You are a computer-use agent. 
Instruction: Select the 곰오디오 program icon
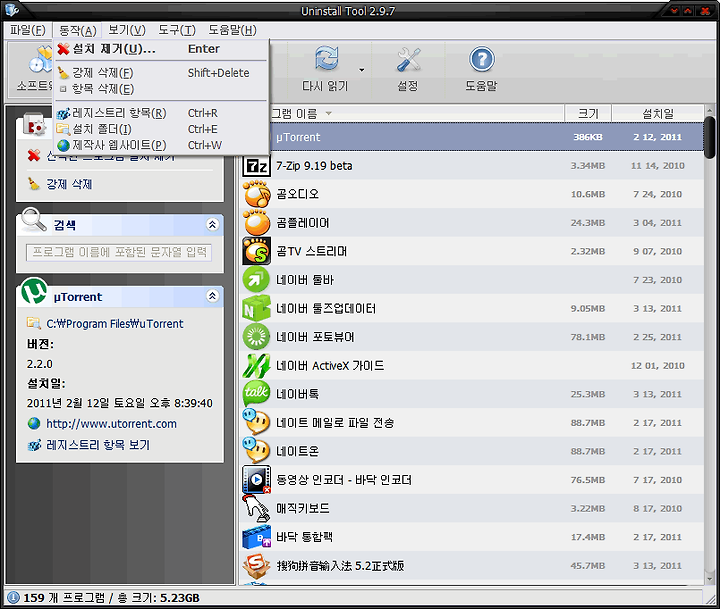pyautogui.click(x=256, y=194)
